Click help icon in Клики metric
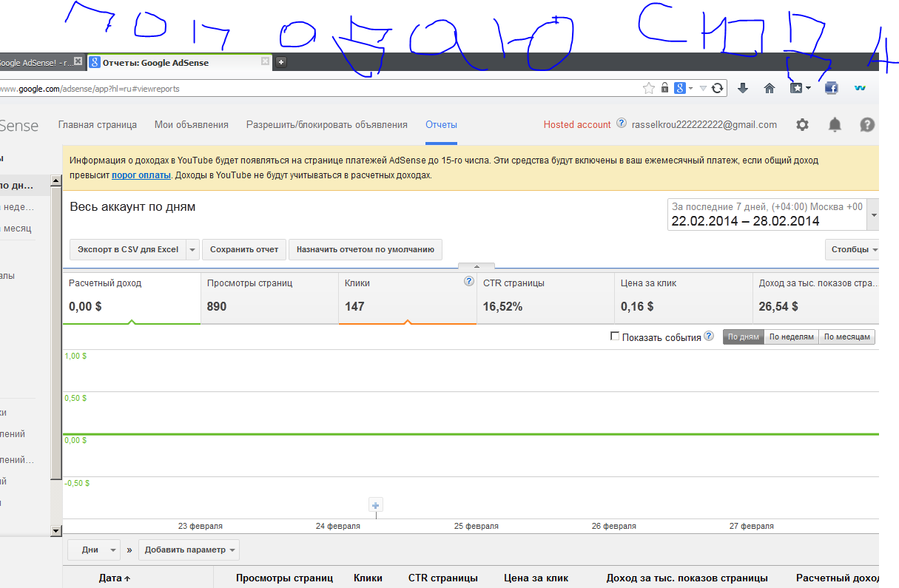899x588 pixels. point(468,281)
